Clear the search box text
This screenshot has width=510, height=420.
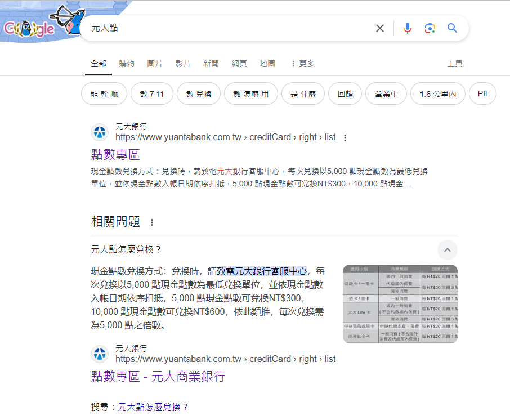click(380, 28)
